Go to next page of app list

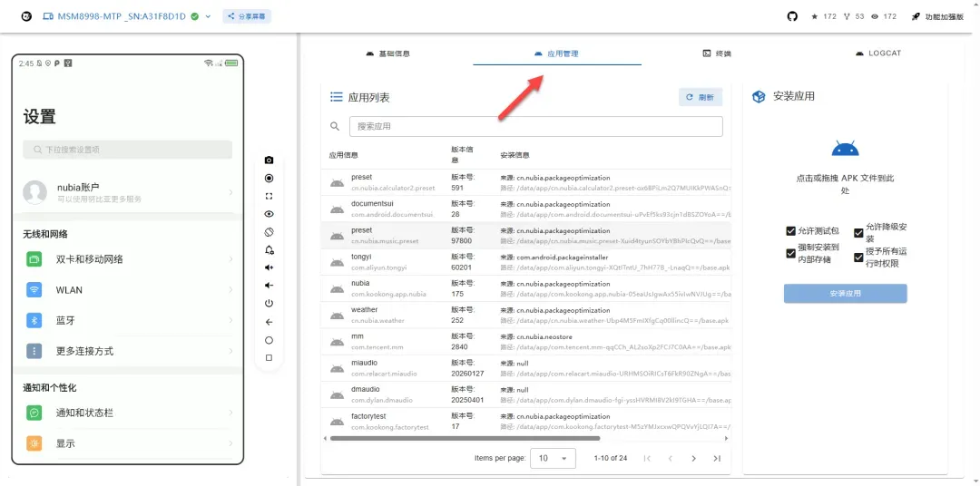coord(694,459)
